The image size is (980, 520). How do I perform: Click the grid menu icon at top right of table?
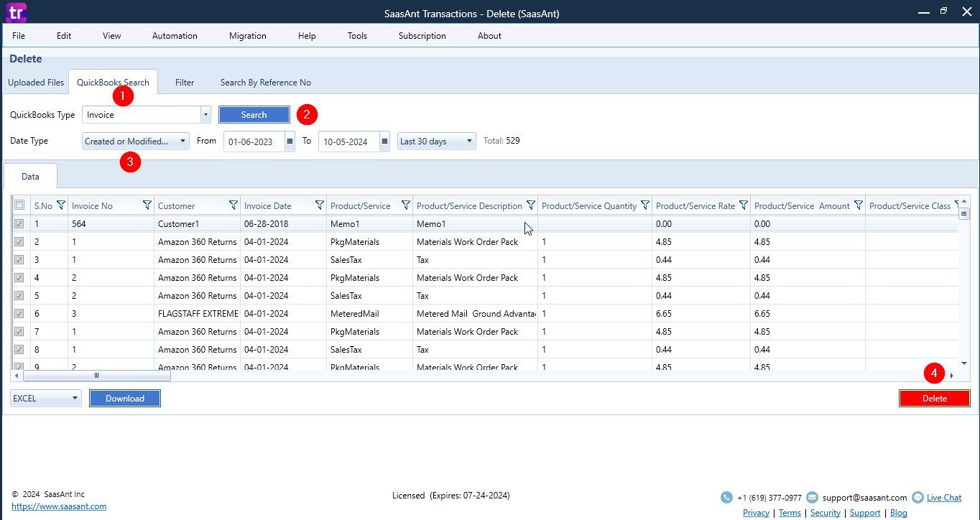(x=964, y=214)
